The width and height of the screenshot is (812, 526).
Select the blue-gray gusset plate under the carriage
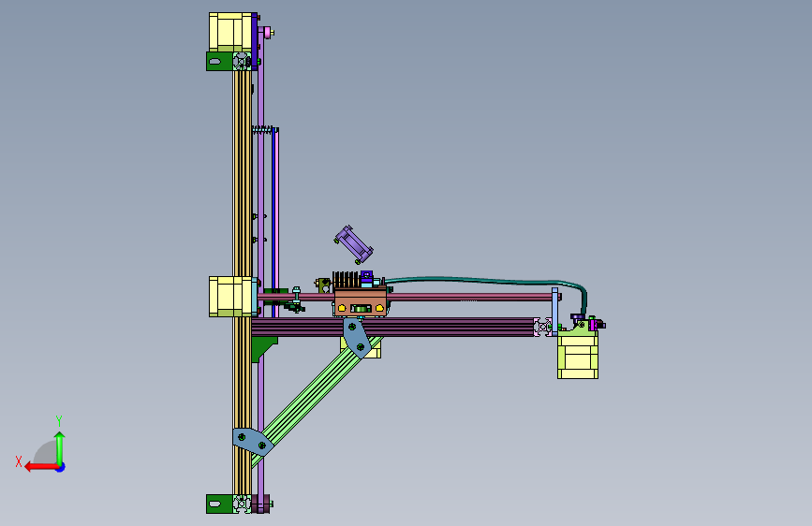click(356, 338)
